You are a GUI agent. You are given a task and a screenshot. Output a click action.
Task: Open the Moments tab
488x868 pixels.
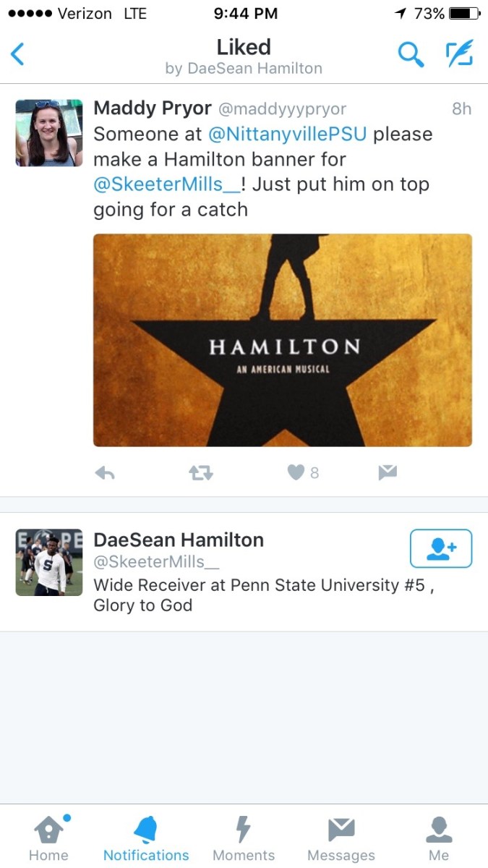244,838
